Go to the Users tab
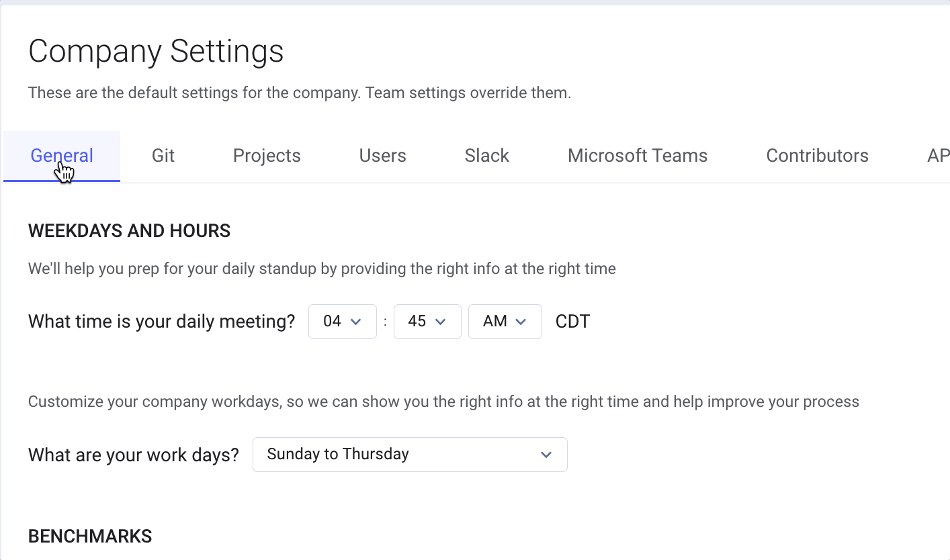 [x=383, y=156]
